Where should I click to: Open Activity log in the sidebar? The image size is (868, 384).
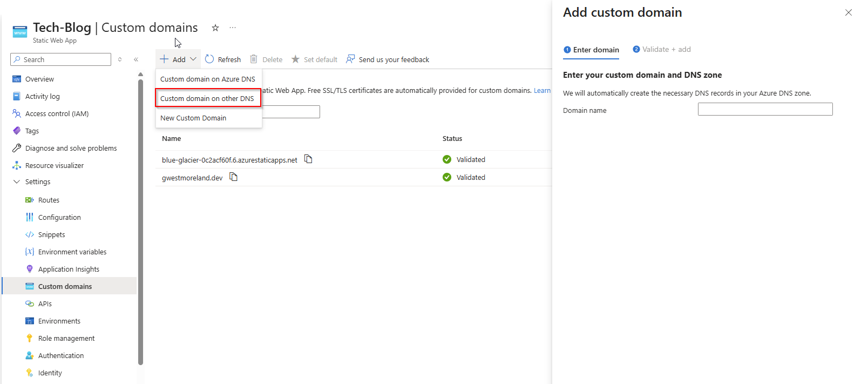43,96
